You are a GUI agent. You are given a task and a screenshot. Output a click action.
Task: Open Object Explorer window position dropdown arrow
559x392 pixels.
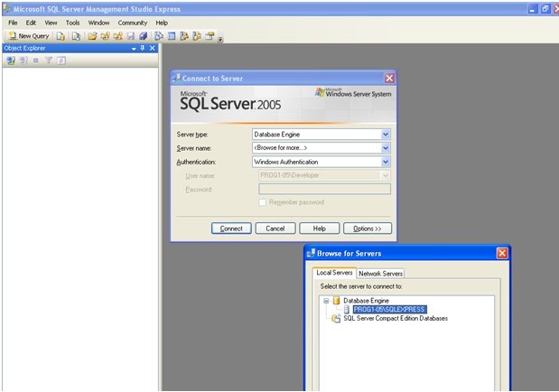coord(134,49)
